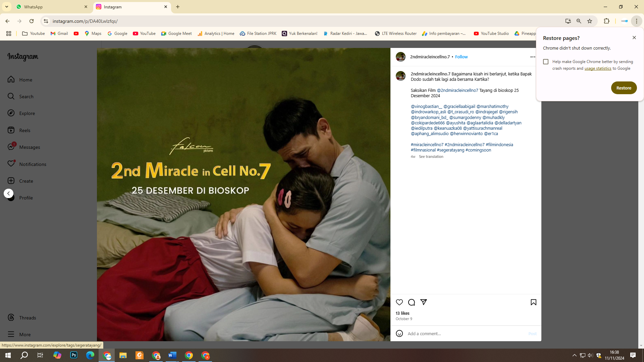The height and width of the screenshot is (362, 644).
Task: Open the @marshatimothy mention
Action: [492, 107]
